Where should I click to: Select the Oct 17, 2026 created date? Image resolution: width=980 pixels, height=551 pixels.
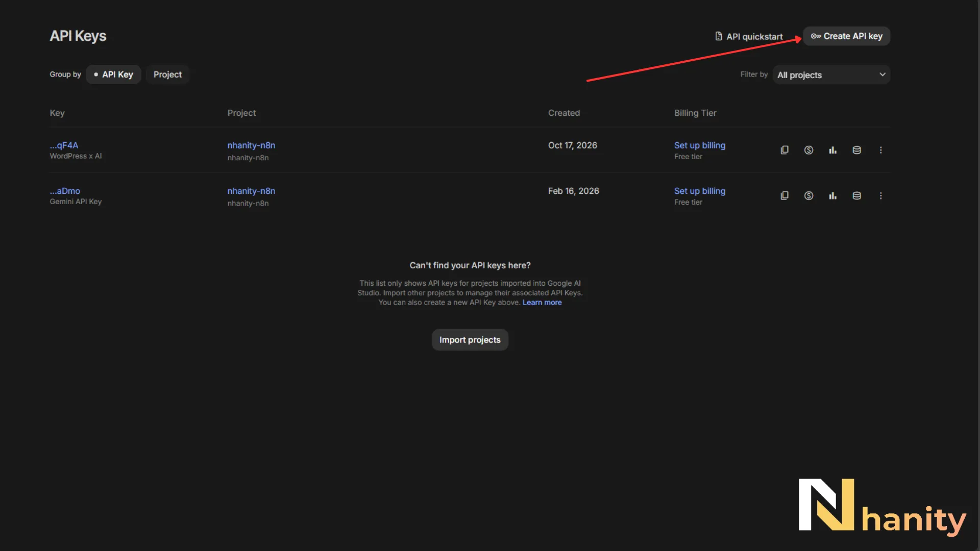[x=572, y=145]
